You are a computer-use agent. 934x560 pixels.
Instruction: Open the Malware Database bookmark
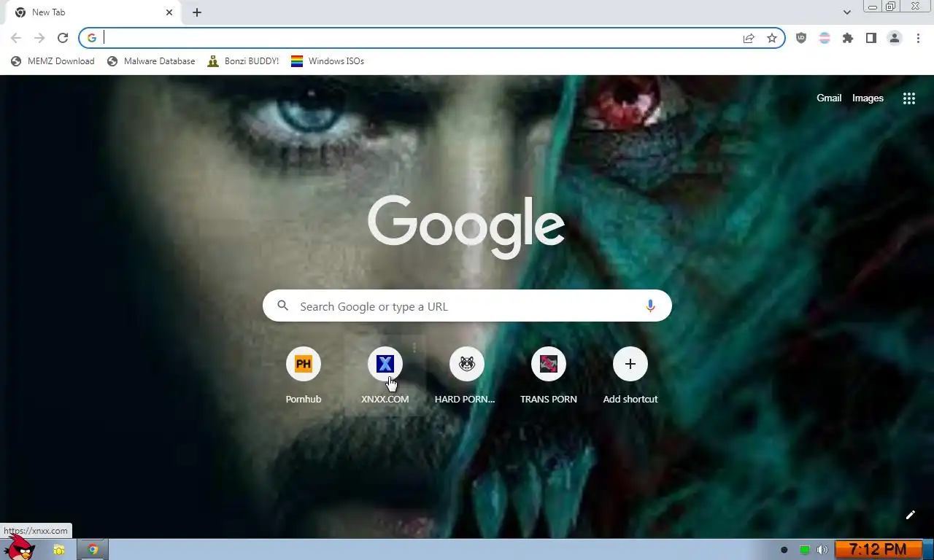(x=151, y=61)
